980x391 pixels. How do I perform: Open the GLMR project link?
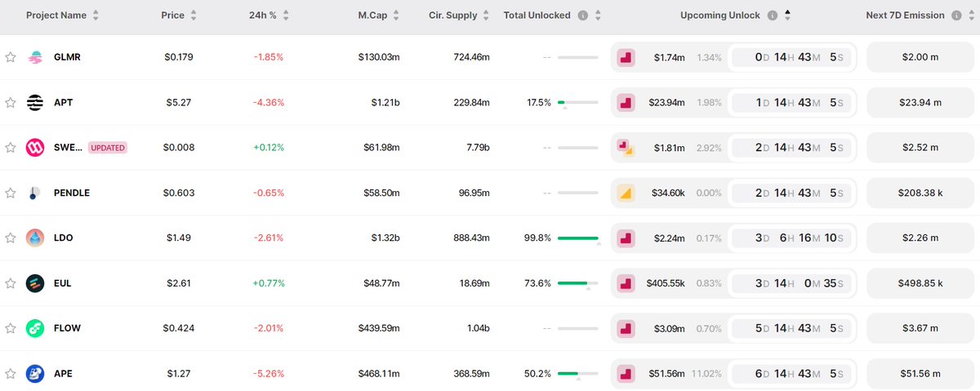[67, 57]
